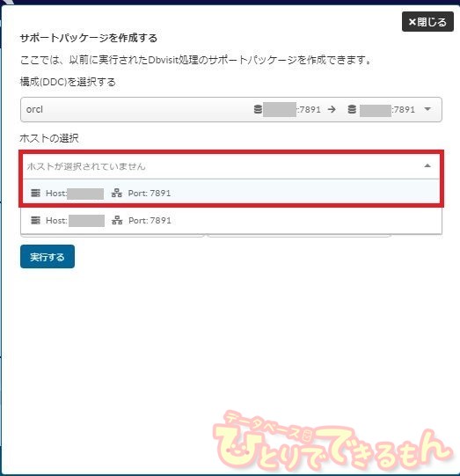This screenshot has width=460, height=476.
Task: Click the right arrow icon between the databases
Action: click(332, 109)
